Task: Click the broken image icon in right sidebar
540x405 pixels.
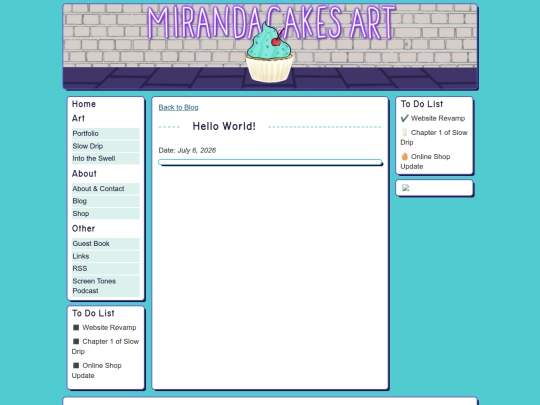Action: [406, 188]
